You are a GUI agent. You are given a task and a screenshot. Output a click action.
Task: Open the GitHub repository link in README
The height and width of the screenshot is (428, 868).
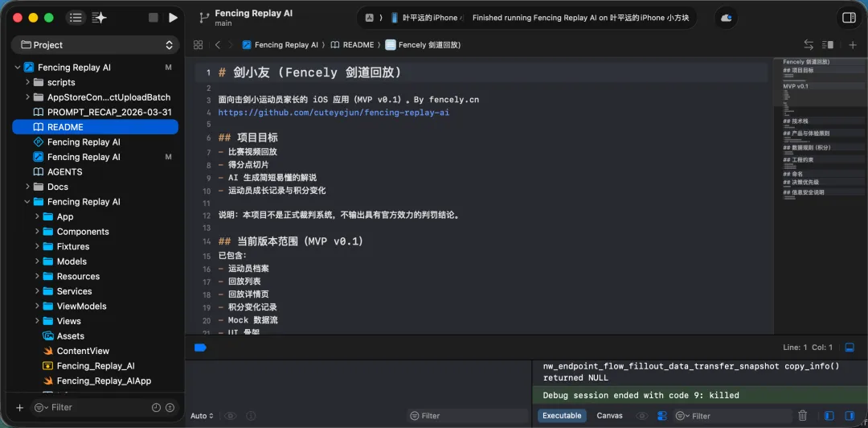tap(334, 113)
